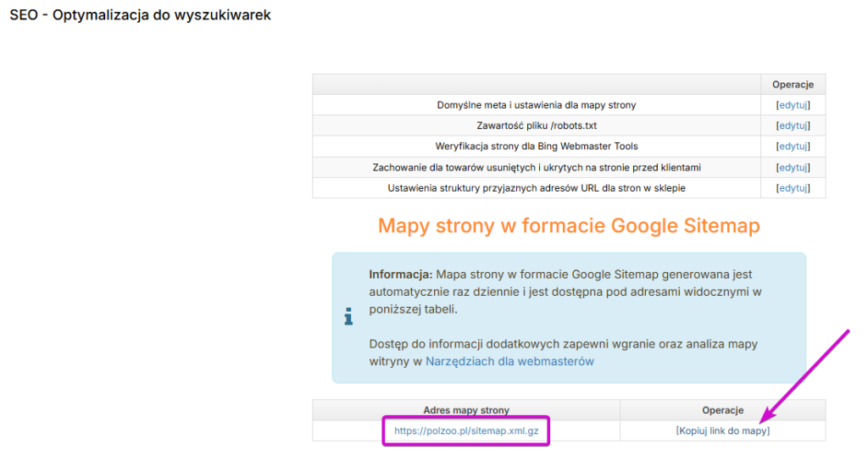Select the Domyślne meta i ustawienia row text
Image resolution: width=868 pixels, height=461 pixels.
pyautogui.click(x=537, y=105)
